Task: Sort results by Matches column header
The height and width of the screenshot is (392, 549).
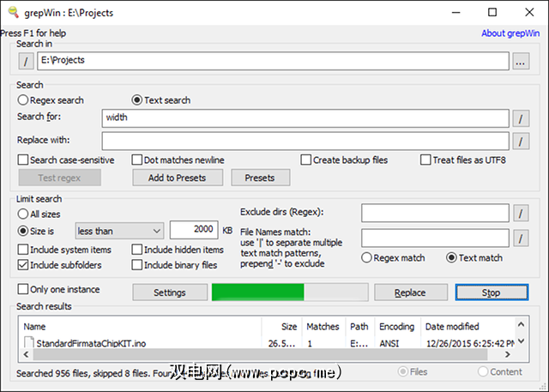Action: 323,327
